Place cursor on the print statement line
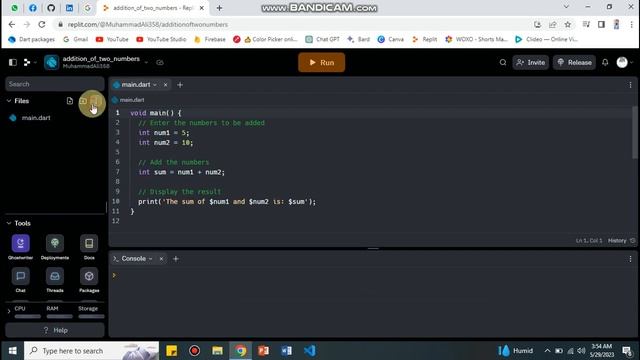This screenshot has width=640, height=360. (227, 202)
